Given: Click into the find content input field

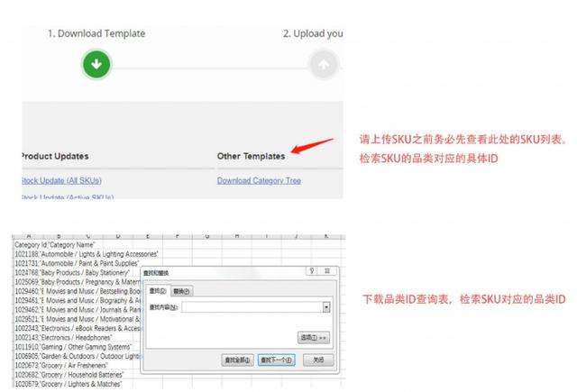Looking at the screenshot, I should pyautogui.click(x=252, y=307).
